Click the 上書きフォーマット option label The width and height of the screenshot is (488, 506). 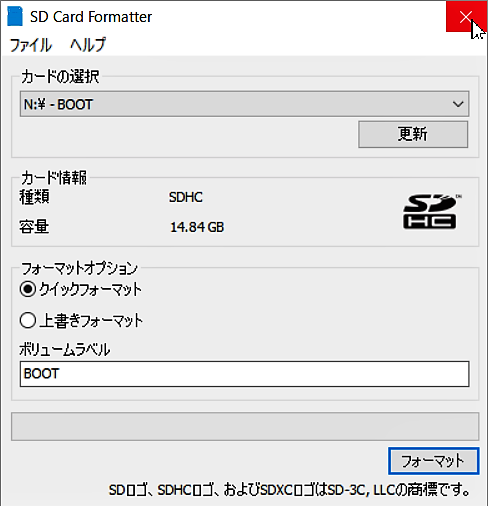click(91, 321)
